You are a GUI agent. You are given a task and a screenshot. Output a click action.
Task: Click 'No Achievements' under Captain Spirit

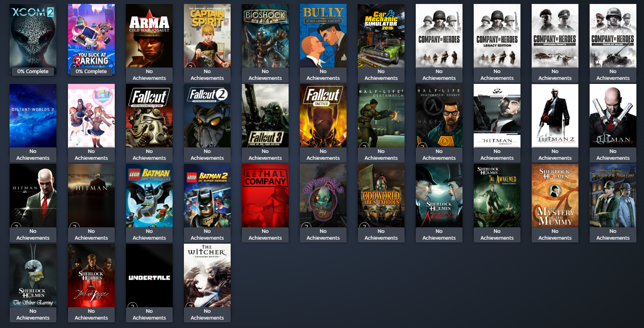(207, 75)
